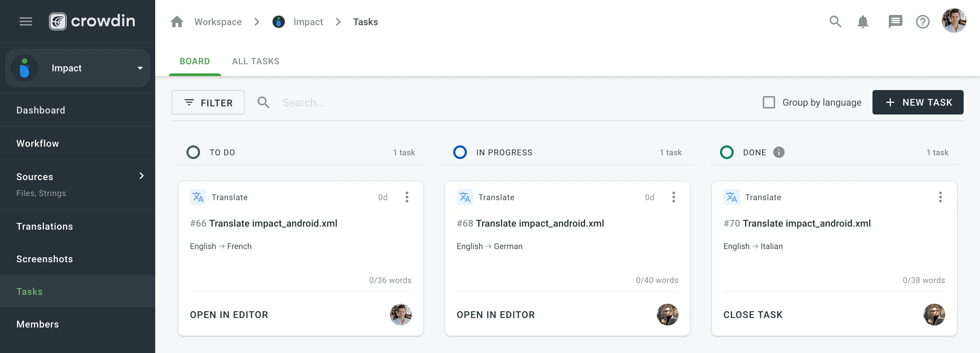Image resolution: width=980 pixels, height=353 pixels.
Task: Click CLOSE TASK on task #70
Action: tap(752, 315)
